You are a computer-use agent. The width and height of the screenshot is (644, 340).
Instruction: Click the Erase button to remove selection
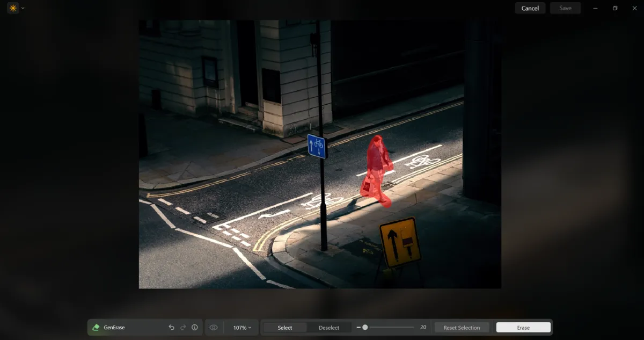pyautogui.click(x=523, y=327)
